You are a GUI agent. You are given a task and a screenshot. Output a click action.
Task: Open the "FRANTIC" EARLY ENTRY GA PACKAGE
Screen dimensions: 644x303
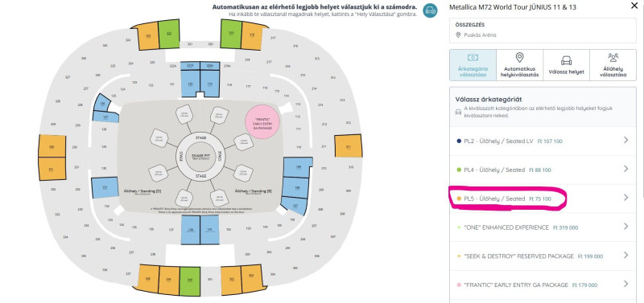pos(543,285)
